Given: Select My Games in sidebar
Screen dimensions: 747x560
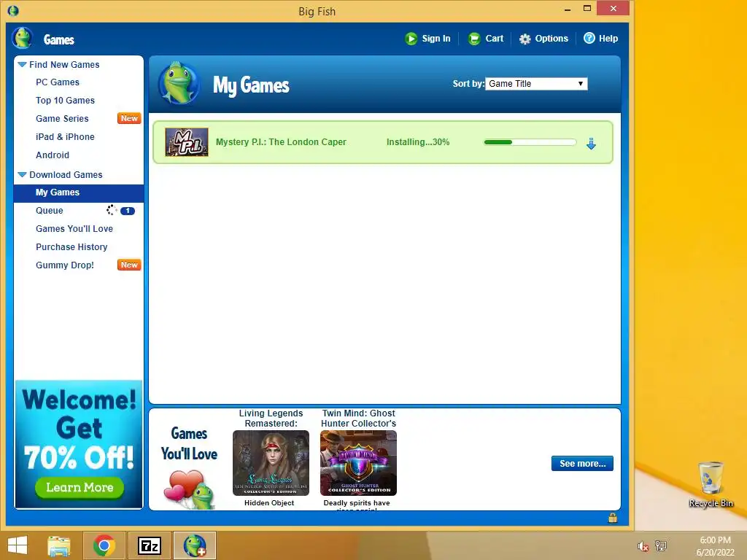Looking at the screenshot, I should 79,192.
